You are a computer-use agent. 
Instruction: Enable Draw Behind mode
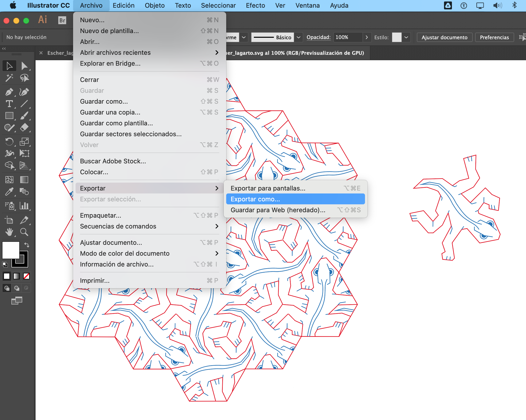point(17,288)
